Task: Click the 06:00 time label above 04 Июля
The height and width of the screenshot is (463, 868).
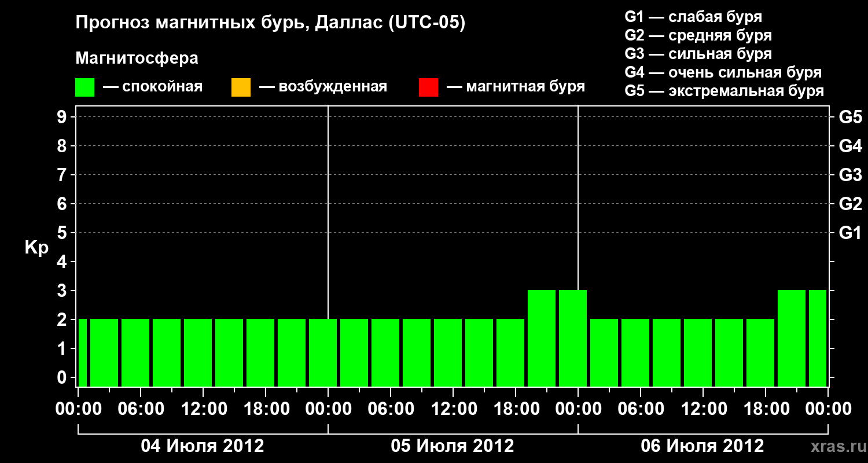Action: coord(141,409)
